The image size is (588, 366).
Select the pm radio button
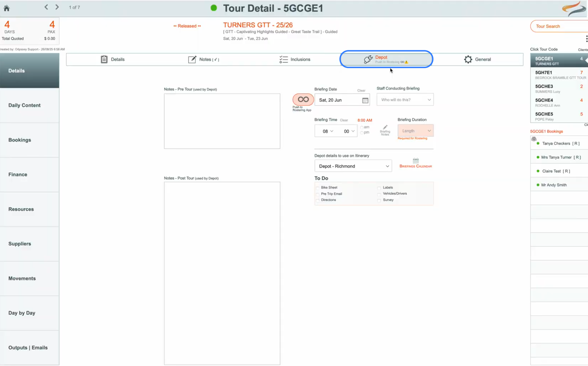tap(362, 133)
